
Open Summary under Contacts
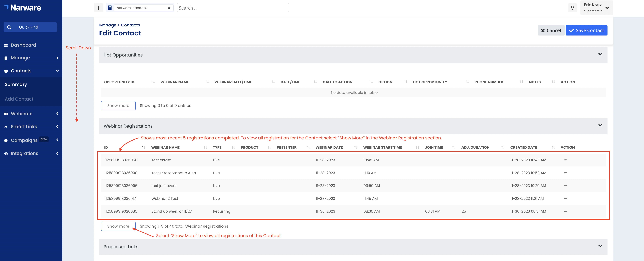click(16, 84)
